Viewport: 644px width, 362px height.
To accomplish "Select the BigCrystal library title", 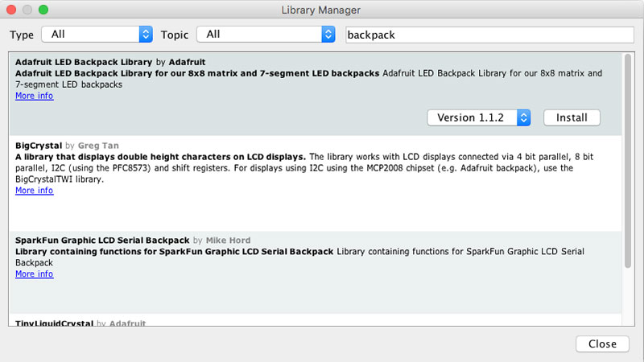I will point(38,146).
